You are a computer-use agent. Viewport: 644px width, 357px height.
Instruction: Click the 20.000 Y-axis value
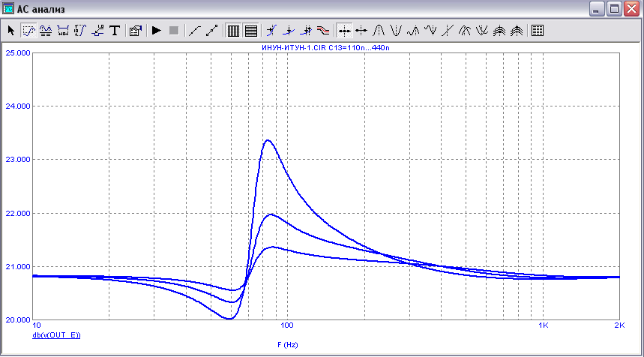[18, 320]
